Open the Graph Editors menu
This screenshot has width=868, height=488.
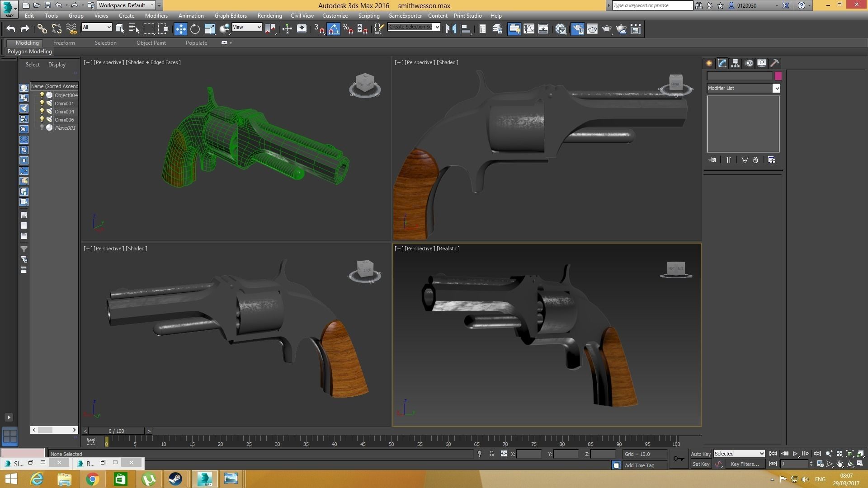pyautogui.click(x=231, y=15)
